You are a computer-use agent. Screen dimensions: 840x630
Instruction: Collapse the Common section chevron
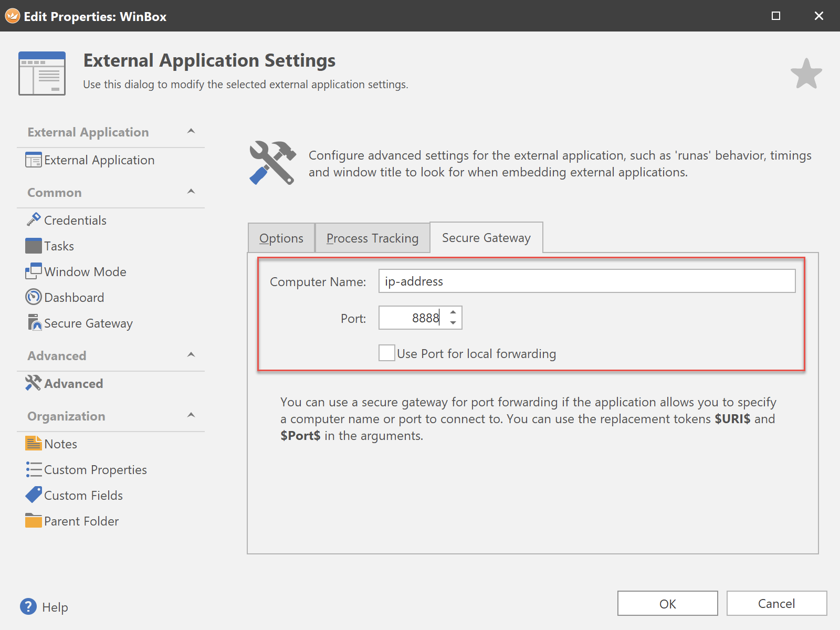click(x=191, y=192)
